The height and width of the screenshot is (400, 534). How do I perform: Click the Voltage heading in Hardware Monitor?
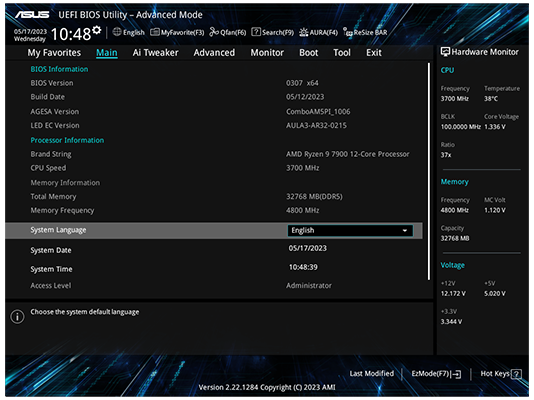point(452,265)
